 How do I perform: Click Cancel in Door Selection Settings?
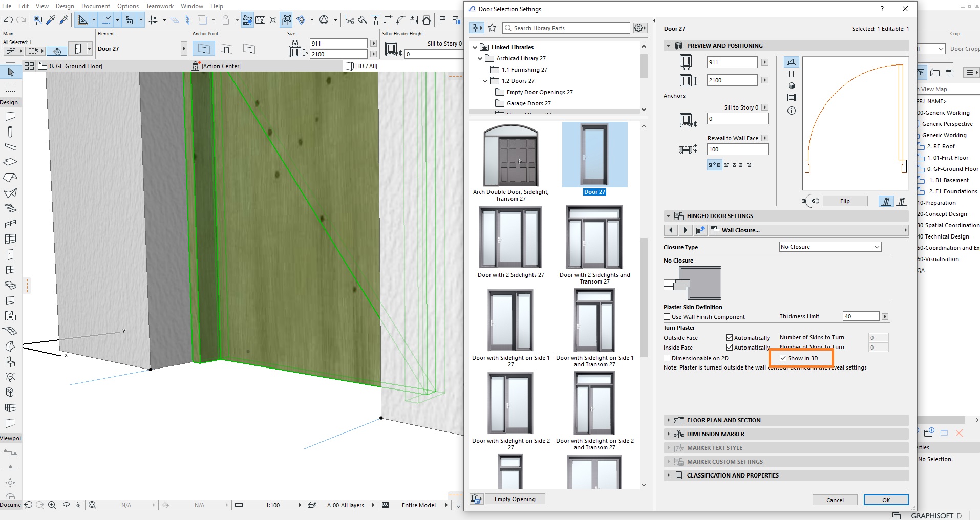pos(835,500)
